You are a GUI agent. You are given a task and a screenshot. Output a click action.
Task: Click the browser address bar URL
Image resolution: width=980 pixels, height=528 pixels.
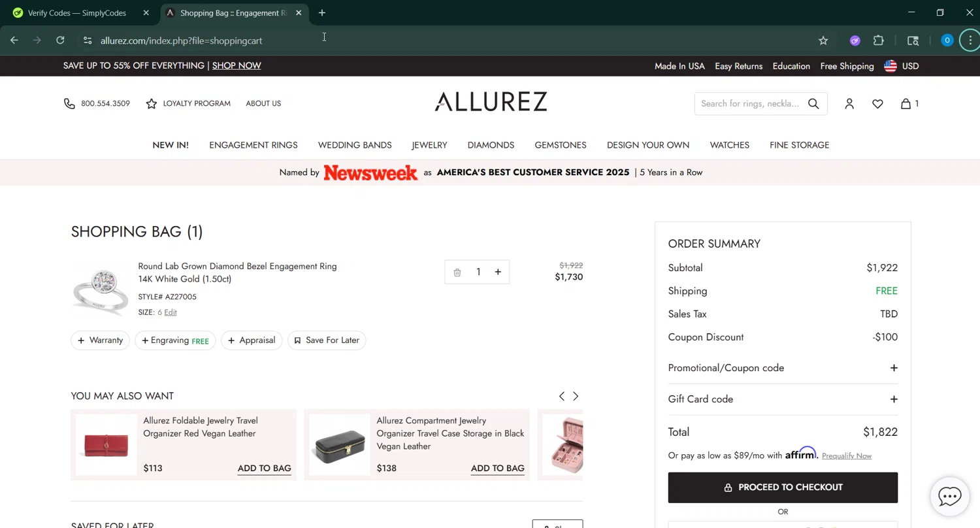click(x=181, y=41)
